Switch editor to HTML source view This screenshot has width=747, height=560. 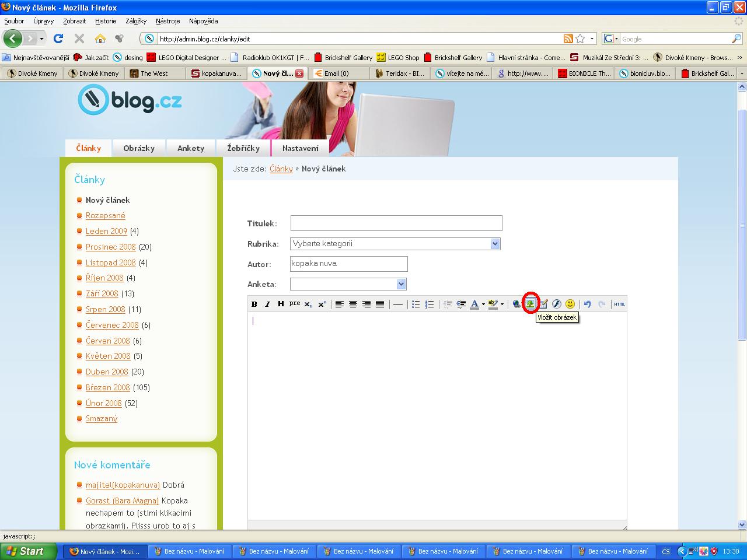tap(619, 304)
